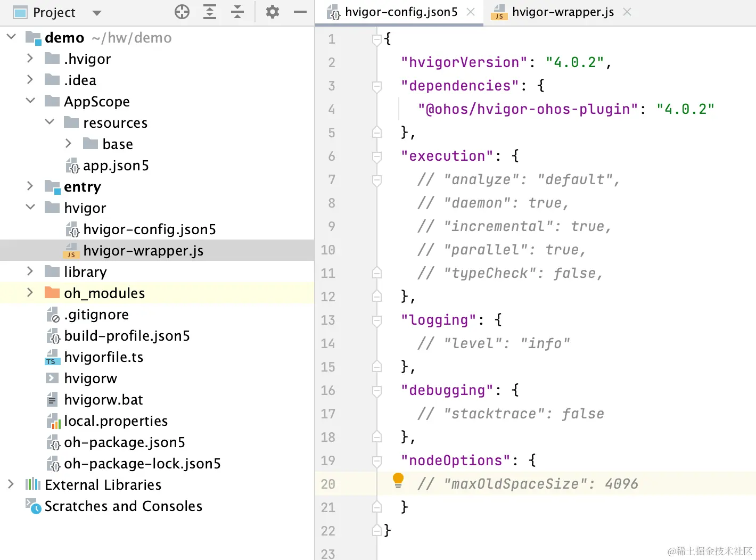The height and width of the screenshot is (560, 756).
Task: Click the Project panel window icon
Action: (20, 12)
